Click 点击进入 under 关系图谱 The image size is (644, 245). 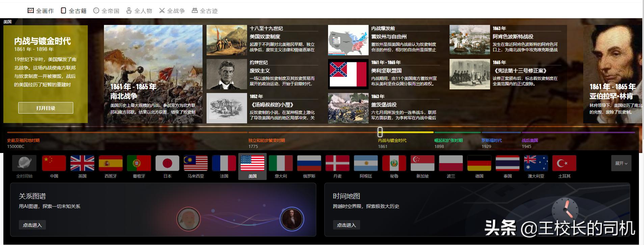[x=32, y=225]
